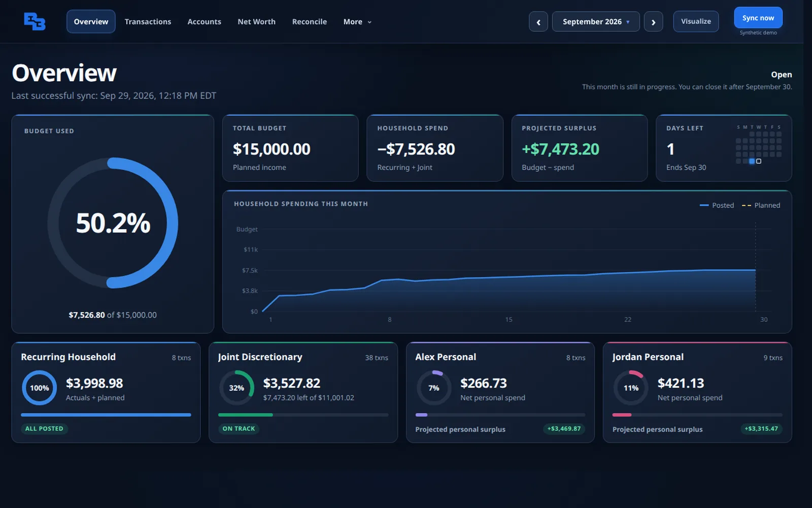812x508 pixels.
Task: Click the '9 txns' count
Action: coord(773,358)
